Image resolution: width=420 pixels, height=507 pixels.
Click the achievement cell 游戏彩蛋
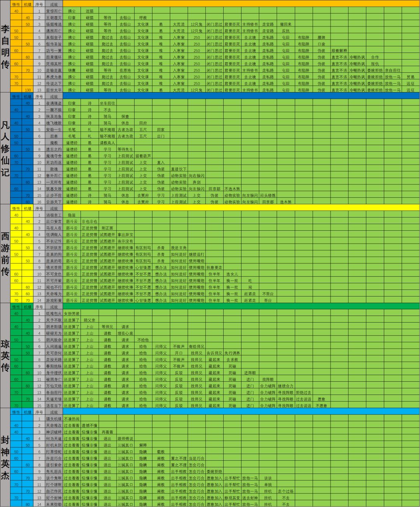[x=54, y=301]
